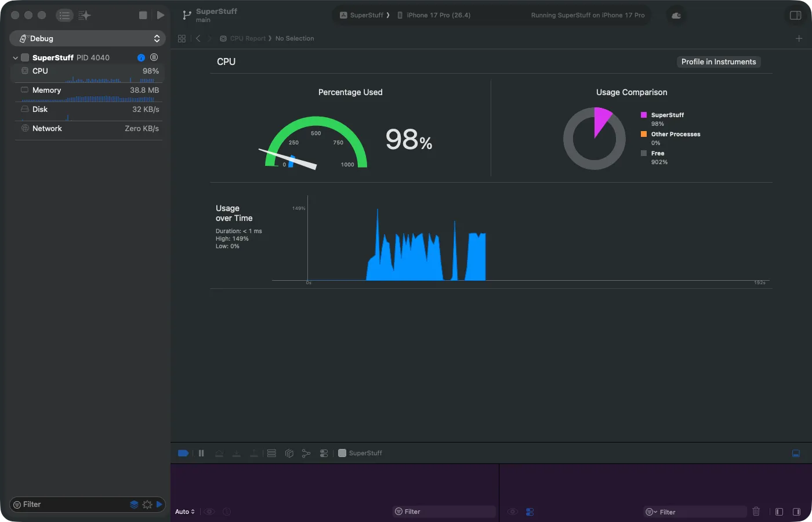Open the Debug Memory Graph icon
The width and height of the screenshot is (812, 522).
[306, 454]
